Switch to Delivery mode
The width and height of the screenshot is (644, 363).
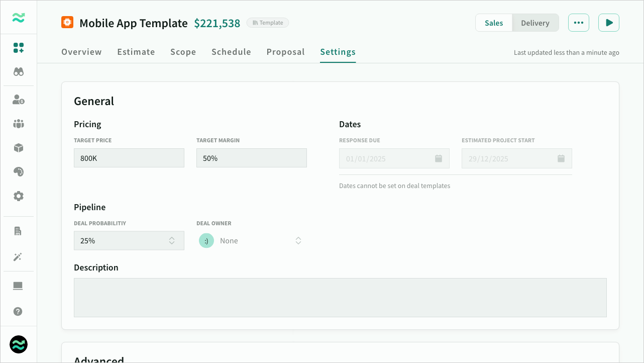coord(535,23)
